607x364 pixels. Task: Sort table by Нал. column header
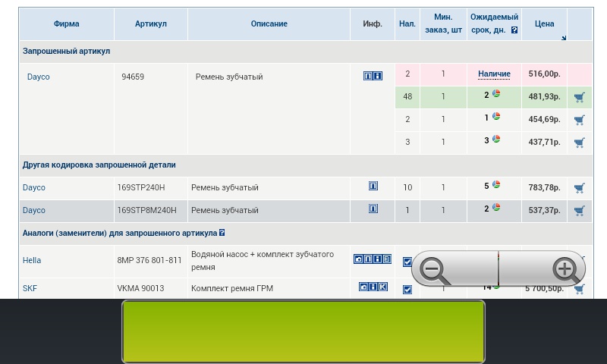[x=407, y=24]
